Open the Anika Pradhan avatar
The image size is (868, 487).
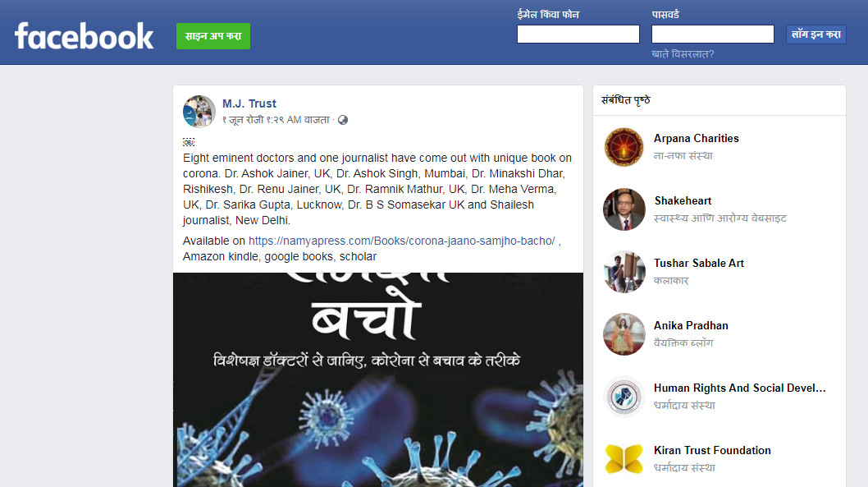coord(624,334)
